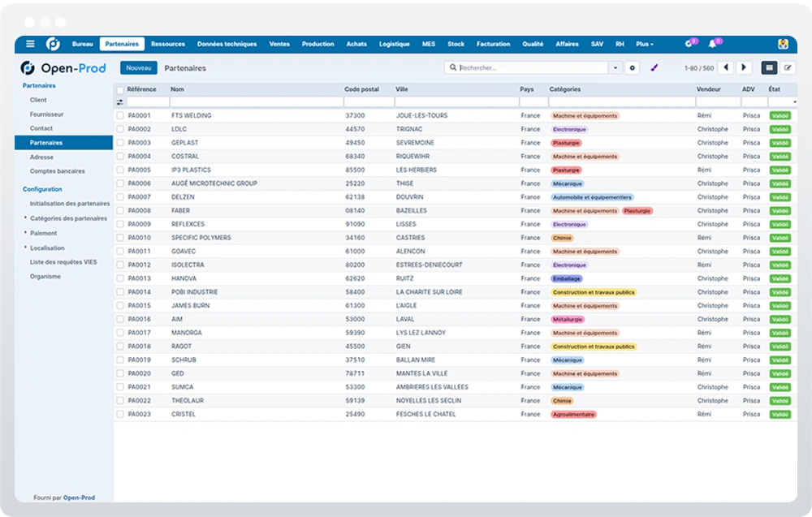The width and height of the screenshot is (812, 517).
Task: Click the Validé status of PA0010 row
Action: [780, 238]
